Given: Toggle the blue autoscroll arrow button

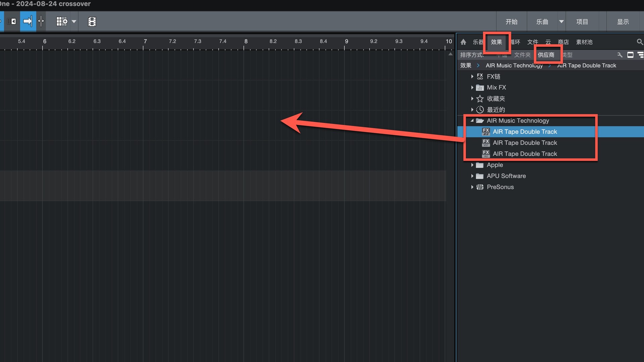Looking at the screenshot, I should 28,21.
